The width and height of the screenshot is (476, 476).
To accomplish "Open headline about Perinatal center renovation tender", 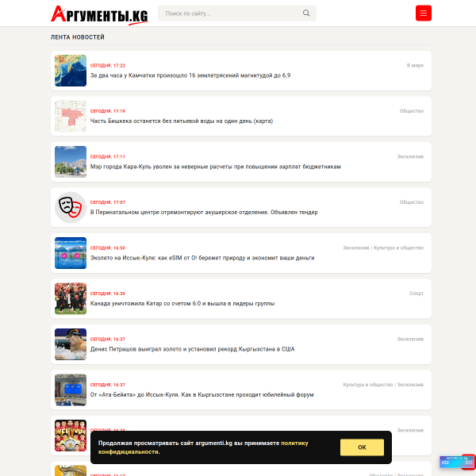I will [x=204, y=212].
